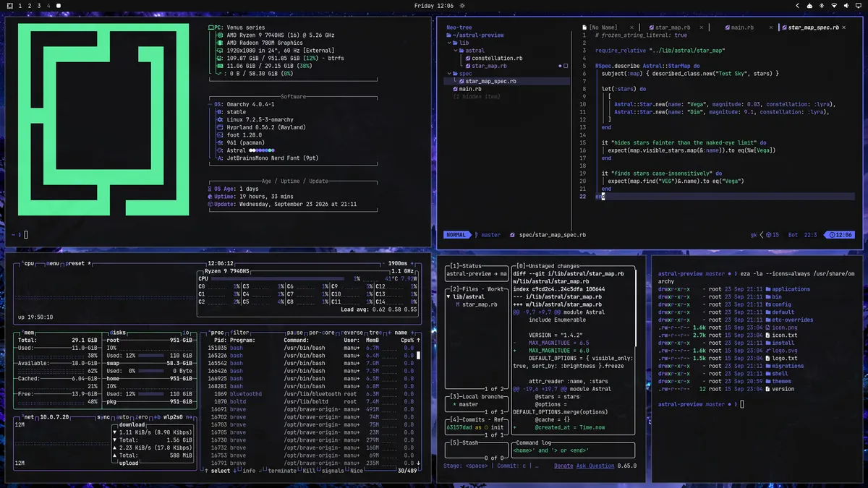Toggle zero in btop net panel
This screenshot has height=488, width=868.
[x=142, y=417]
